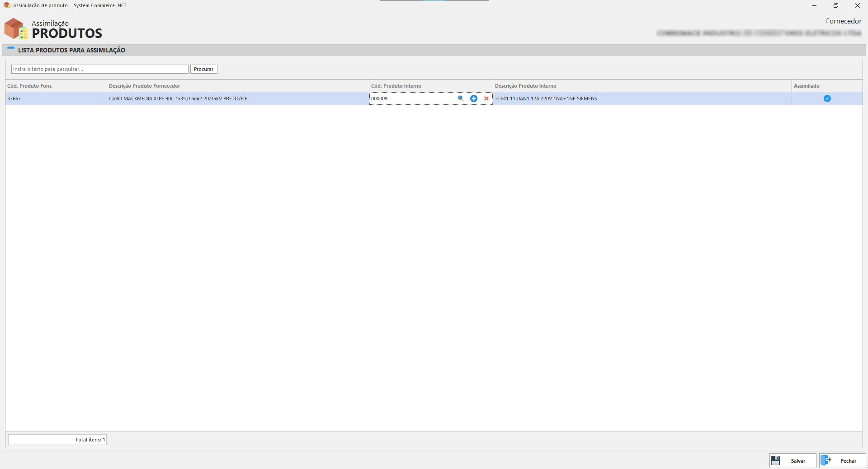
Task: Click the red X icon to clear the internal code
Action: pos(486,98)
